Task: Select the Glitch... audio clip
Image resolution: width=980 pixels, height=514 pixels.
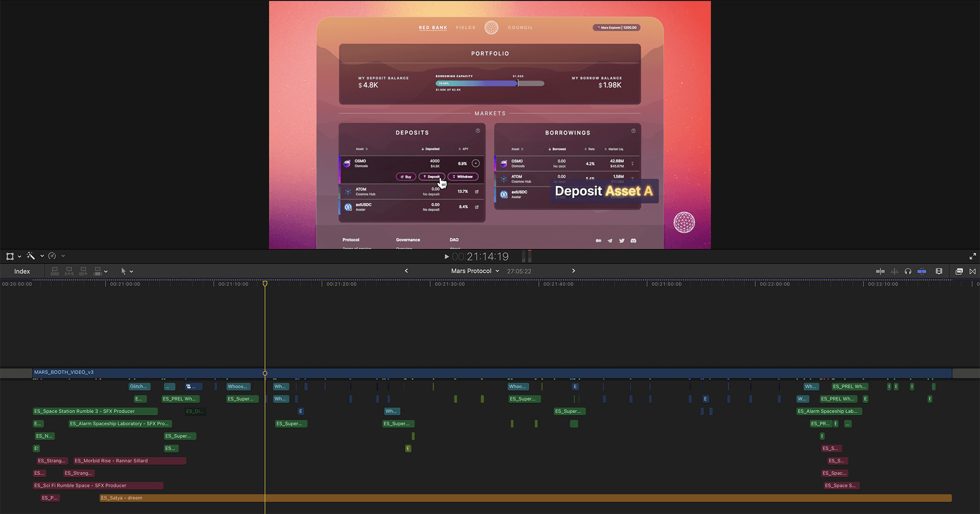Action: pos(139,387)
